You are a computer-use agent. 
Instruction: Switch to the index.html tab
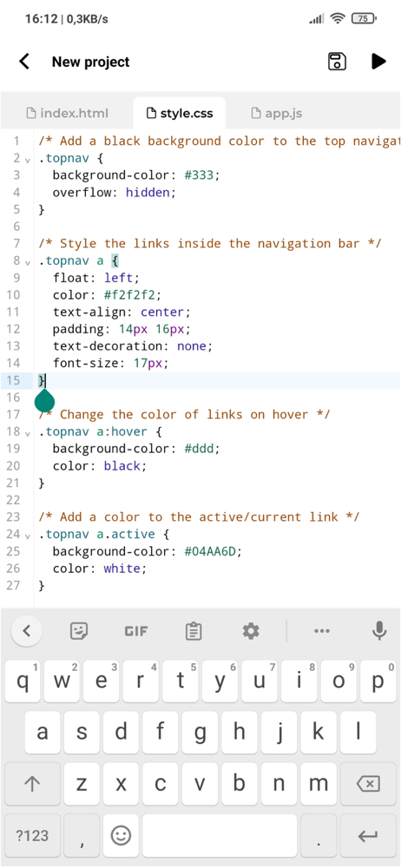pos(68,114)
